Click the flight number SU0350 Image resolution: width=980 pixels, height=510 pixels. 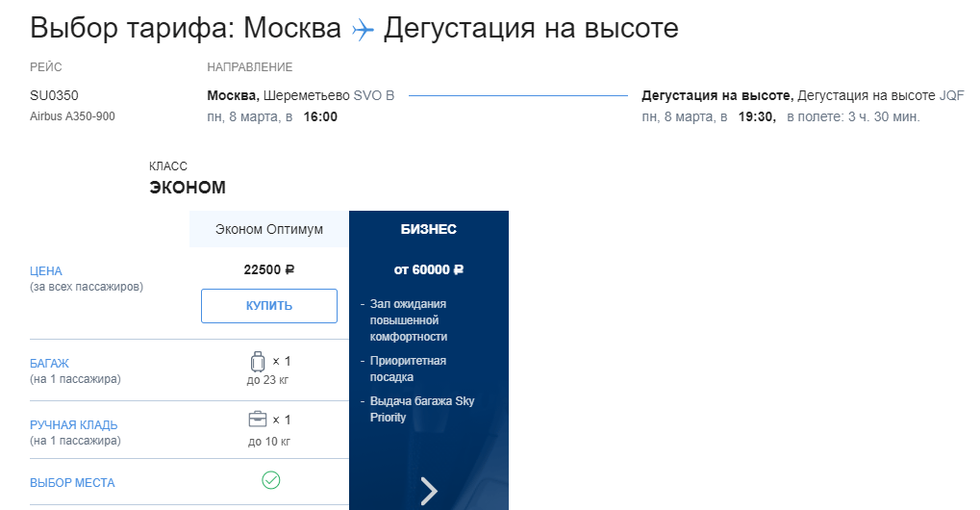point(55,95)
